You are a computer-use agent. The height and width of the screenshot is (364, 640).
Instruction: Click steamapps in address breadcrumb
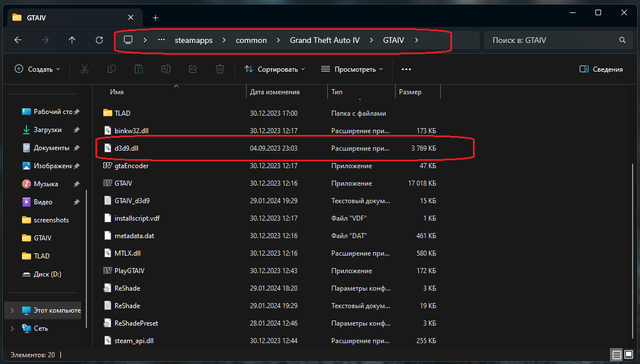pyautogui.click(x=194, y=40)
